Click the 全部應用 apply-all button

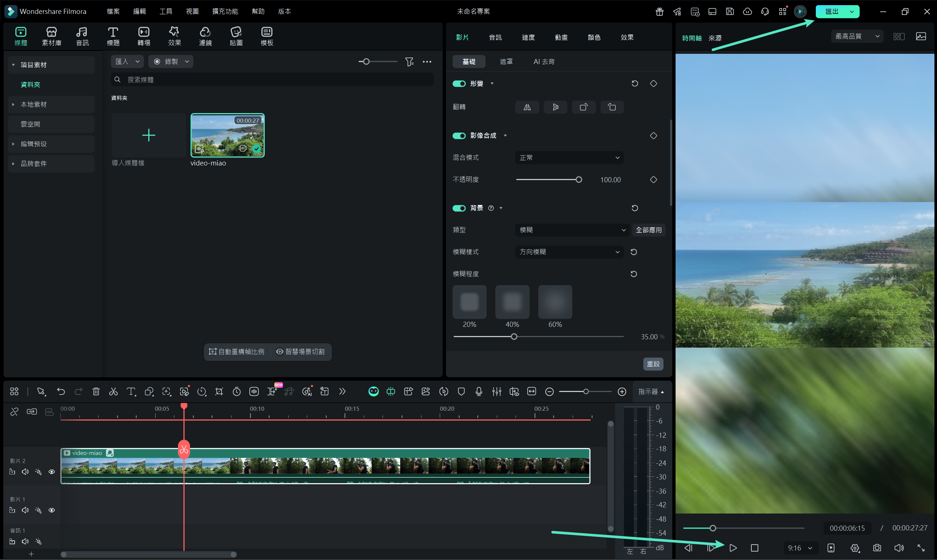coord(648,230)
